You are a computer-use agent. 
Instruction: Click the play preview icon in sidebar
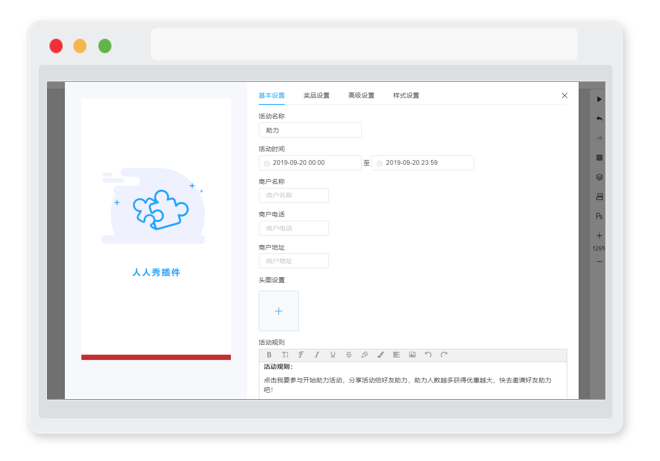pos(599,99)
